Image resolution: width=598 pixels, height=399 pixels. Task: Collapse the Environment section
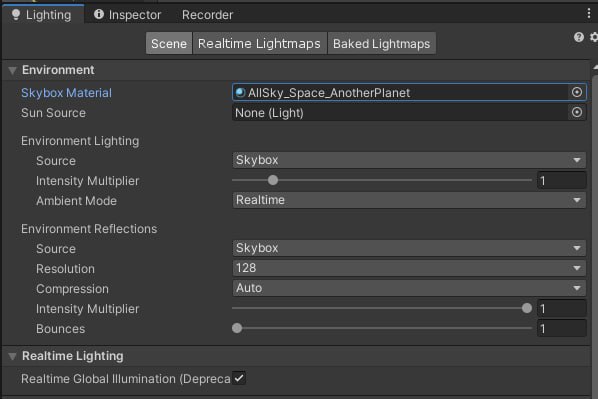pyautogui.click(x=13, y=70)
